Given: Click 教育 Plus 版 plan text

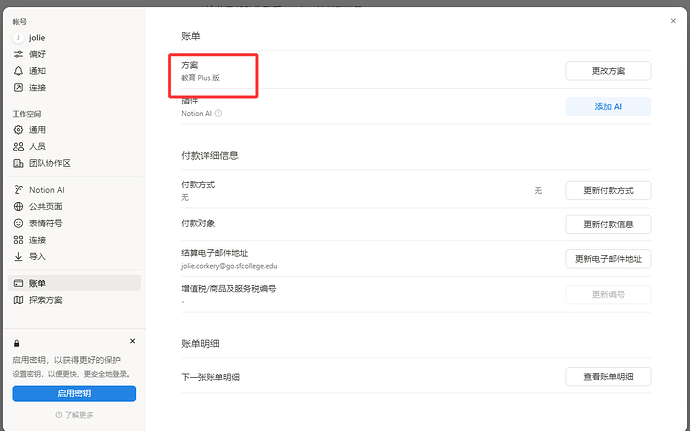Looking at the screenshot, I should (201, 78).
